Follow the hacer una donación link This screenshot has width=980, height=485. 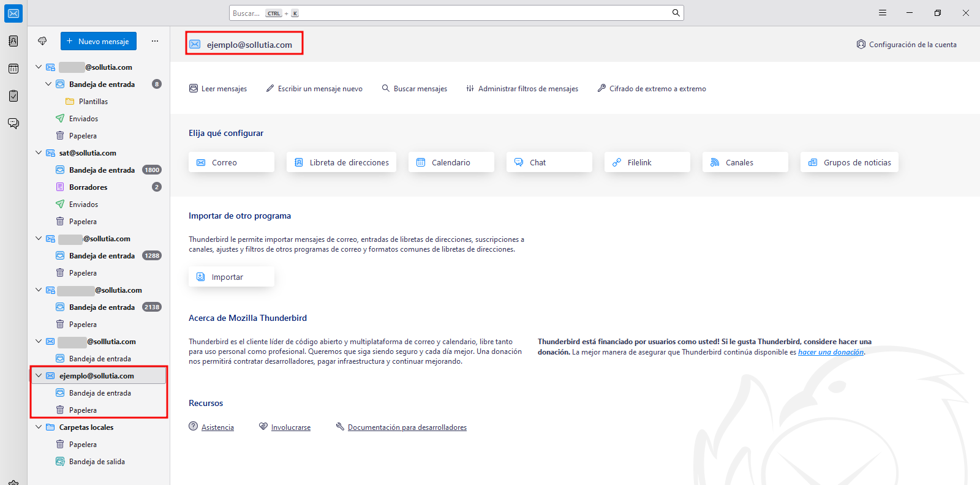[x=831, y=352]
